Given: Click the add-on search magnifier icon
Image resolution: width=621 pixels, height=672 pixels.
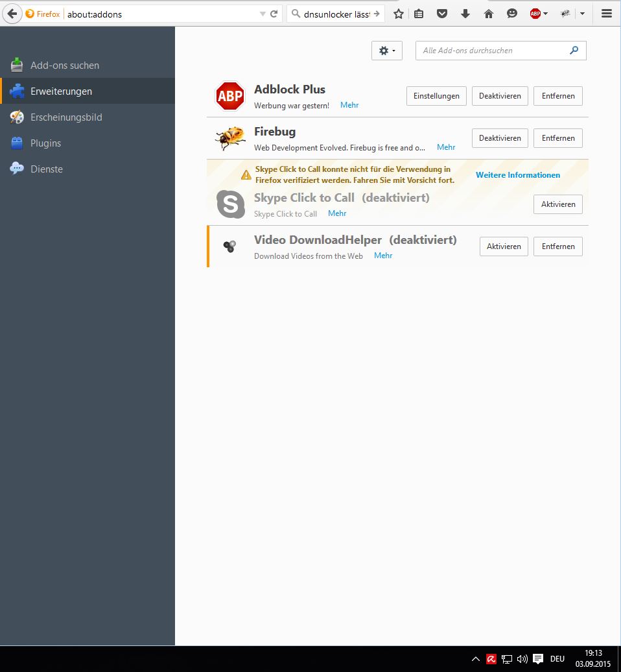Looking at the screenshot, I should (x=574, y=50).
